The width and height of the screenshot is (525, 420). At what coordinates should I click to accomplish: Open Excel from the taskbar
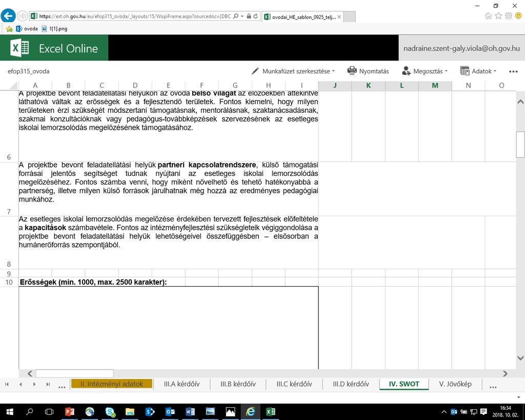pyautogui.click(x=271, y=412)
